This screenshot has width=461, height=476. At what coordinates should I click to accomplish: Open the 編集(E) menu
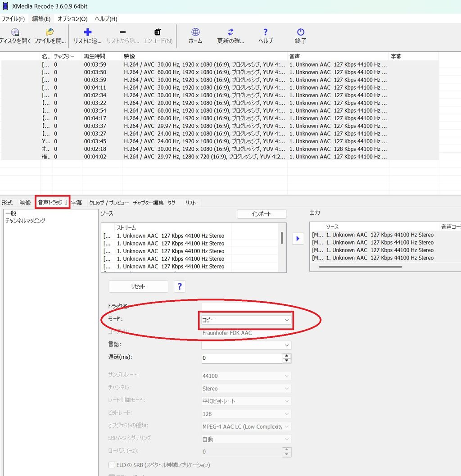tap(41, 19)
